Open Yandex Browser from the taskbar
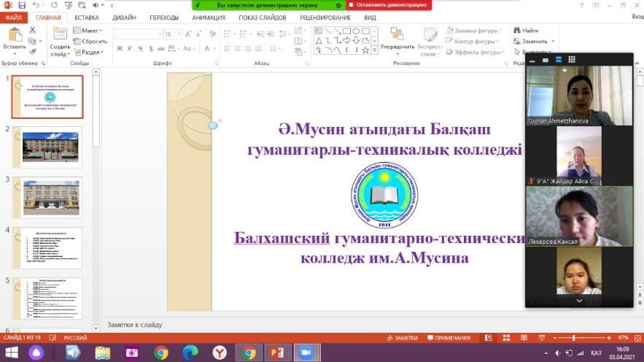The height and width of the screenshot is (362, 644). [220, 353]
